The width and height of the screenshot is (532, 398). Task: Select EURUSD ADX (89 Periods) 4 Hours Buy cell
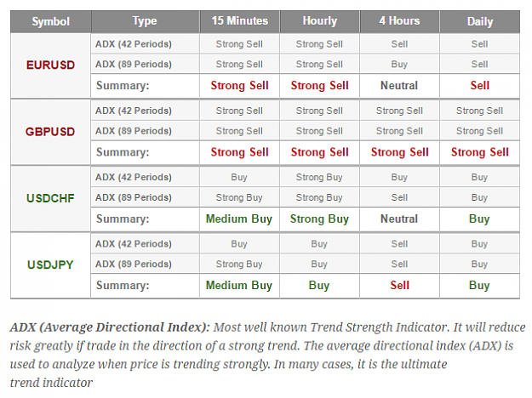(399, 65)
